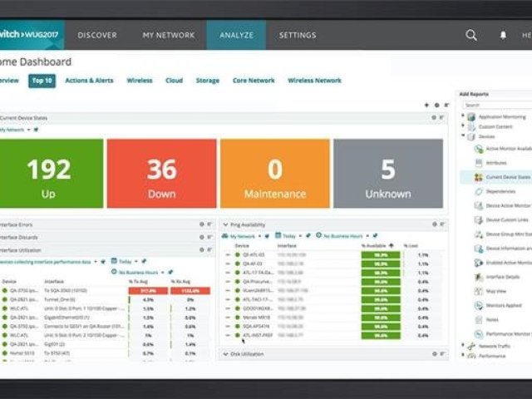Click the green availability bar for QA-ATL-03
This screenshot has width=532, height=399.
380,254
